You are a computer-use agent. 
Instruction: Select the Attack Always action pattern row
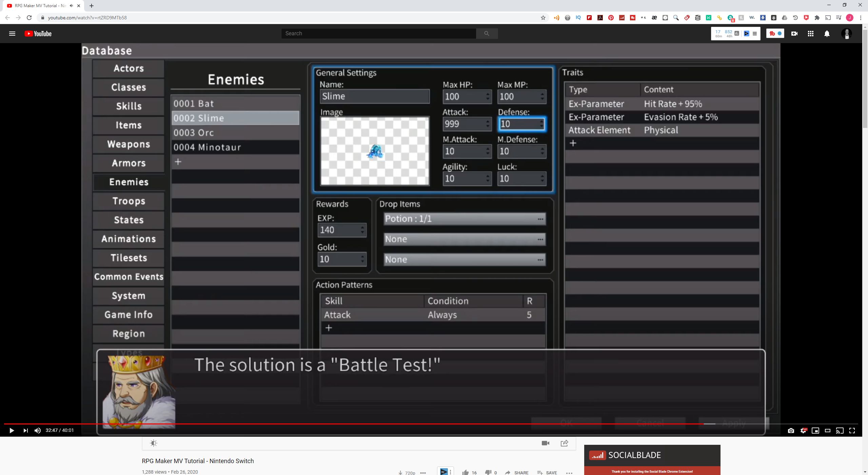433,315
